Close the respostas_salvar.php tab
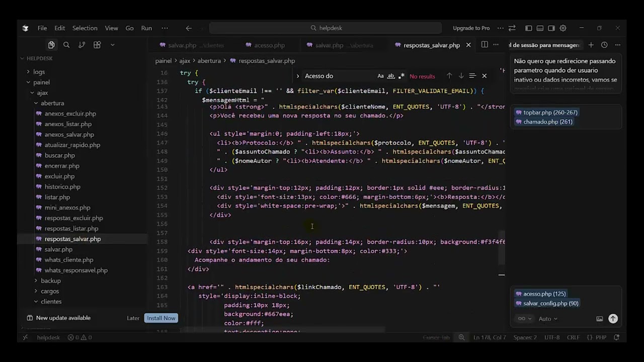 [468, 45]
